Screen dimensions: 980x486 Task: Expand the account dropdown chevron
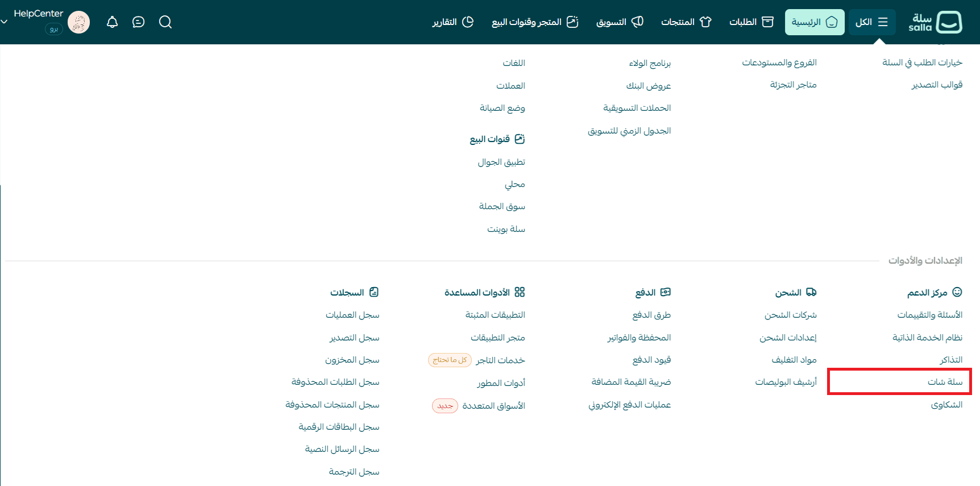[4, 22]
